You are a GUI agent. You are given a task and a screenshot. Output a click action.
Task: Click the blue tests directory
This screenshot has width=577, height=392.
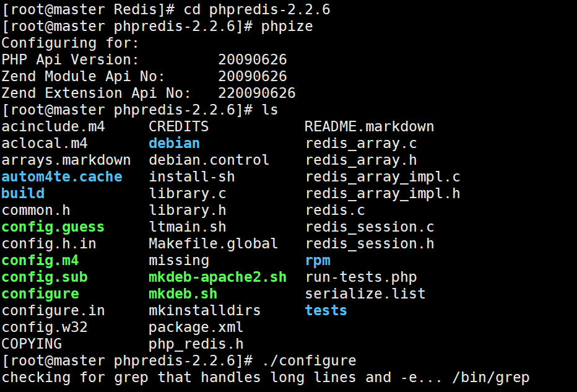pyautogui.click(x=326, y=310)
